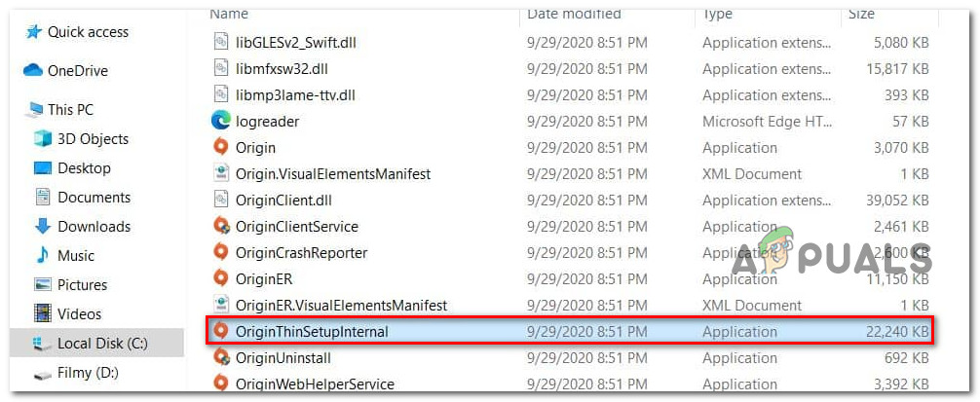This screenshot has width=980, height=402.
Task: Select Origin.VisualElementsManifest file name
Action: click(332, 174)
